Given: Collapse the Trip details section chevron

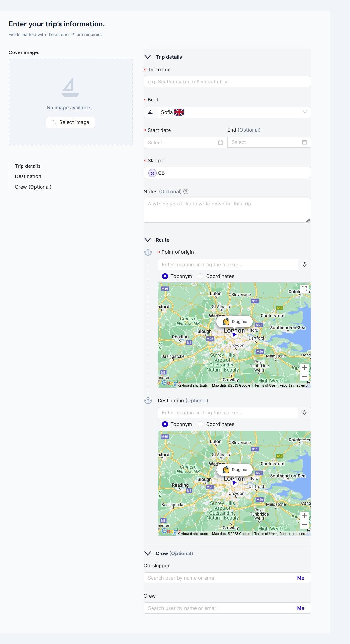Looking at the screenshot, I should point(148,57).
